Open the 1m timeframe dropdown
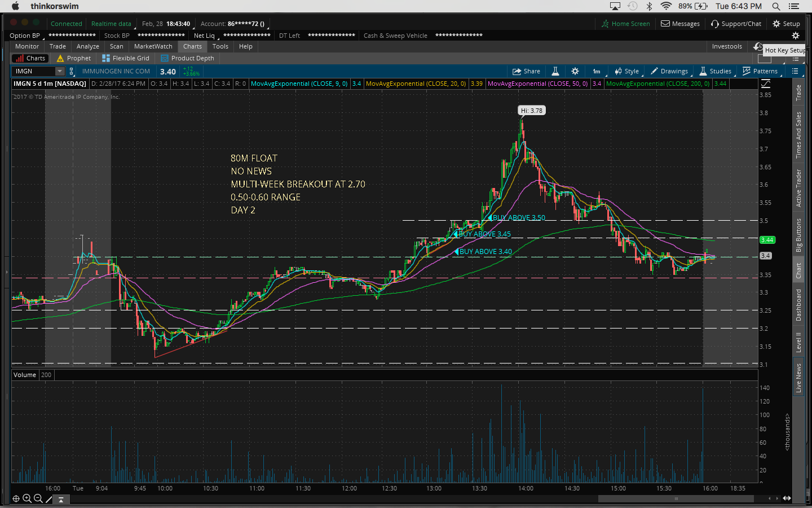812x508 pixels. click(597, 71)
